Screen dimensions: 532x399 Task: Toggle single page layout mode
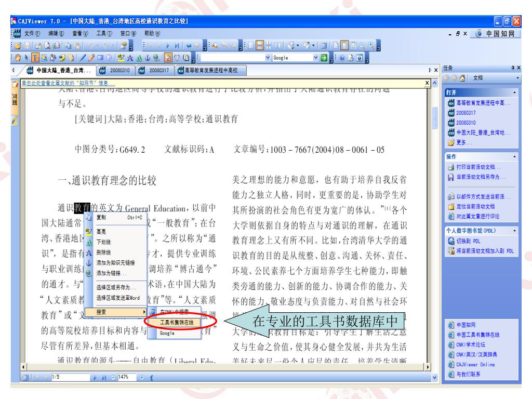coord(250,45)
